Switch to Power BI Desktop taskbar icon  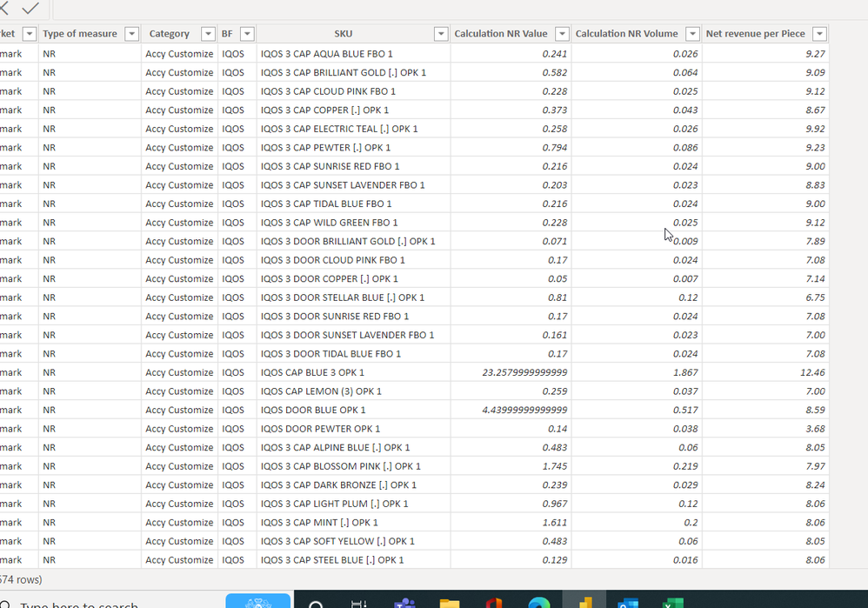pyautogui.click(x=584, y=601)
